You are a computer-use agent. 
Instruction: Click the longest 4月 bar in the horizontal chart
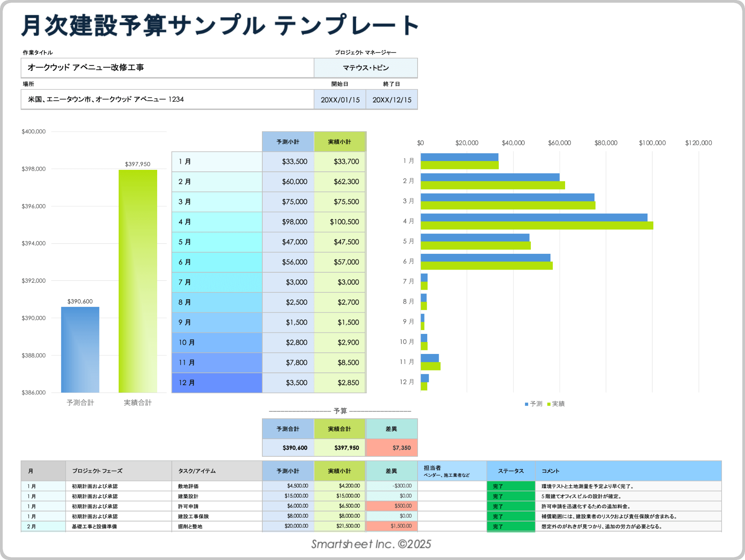(537, 225)
